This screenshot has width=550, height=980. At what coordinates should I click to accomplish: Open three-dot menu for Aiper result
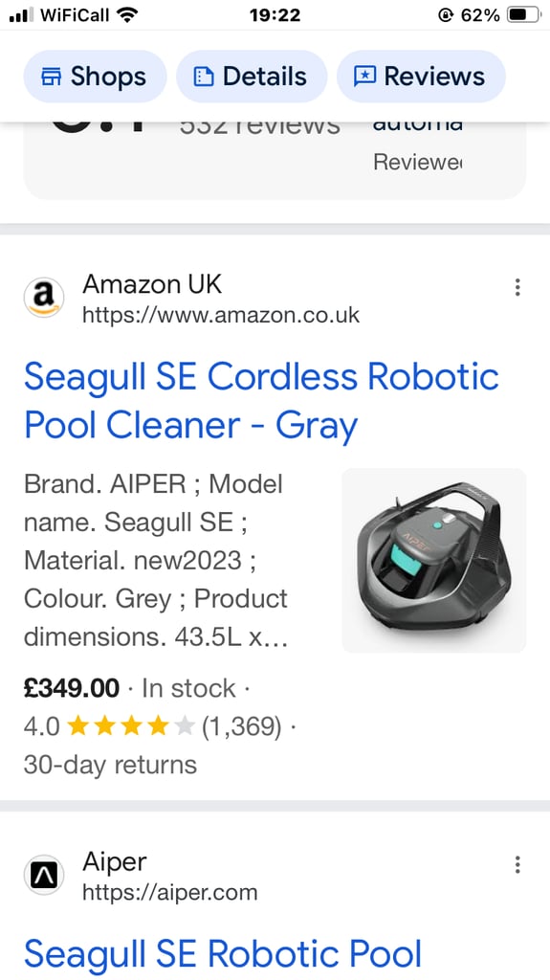pyautogui.click(x=517, y=864)
